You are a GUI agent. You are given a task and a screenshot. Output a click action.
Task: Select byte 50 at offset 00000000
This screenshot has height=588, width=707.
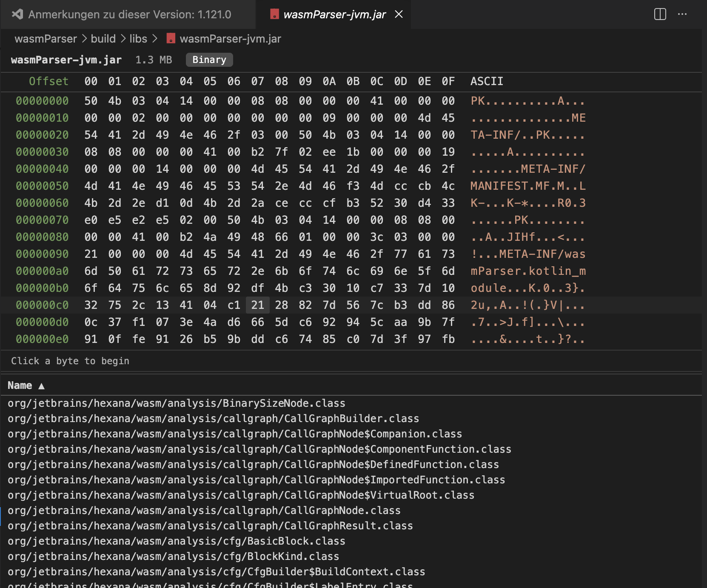point(91,101)
